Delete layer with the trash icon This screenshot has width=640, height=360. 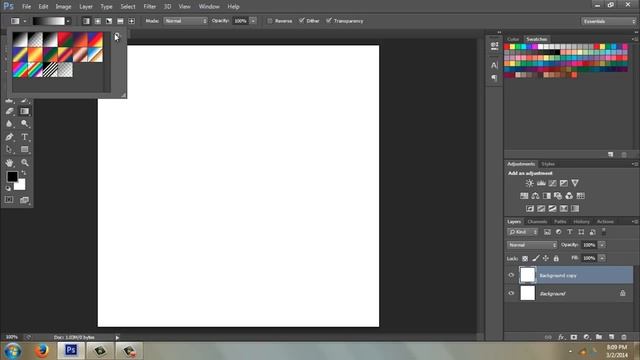pos(624,337)
